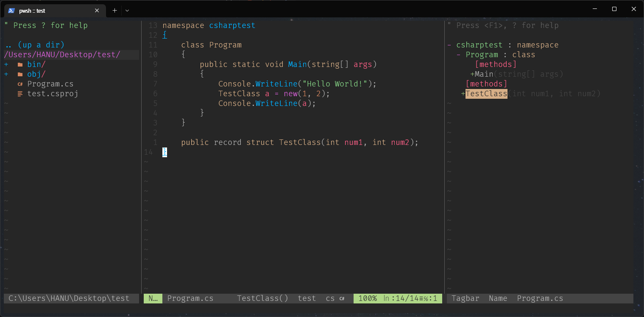Expand the bin/ folder with its plus marker
The height and width of the screenshot is (317, 644).
[6, 64]
